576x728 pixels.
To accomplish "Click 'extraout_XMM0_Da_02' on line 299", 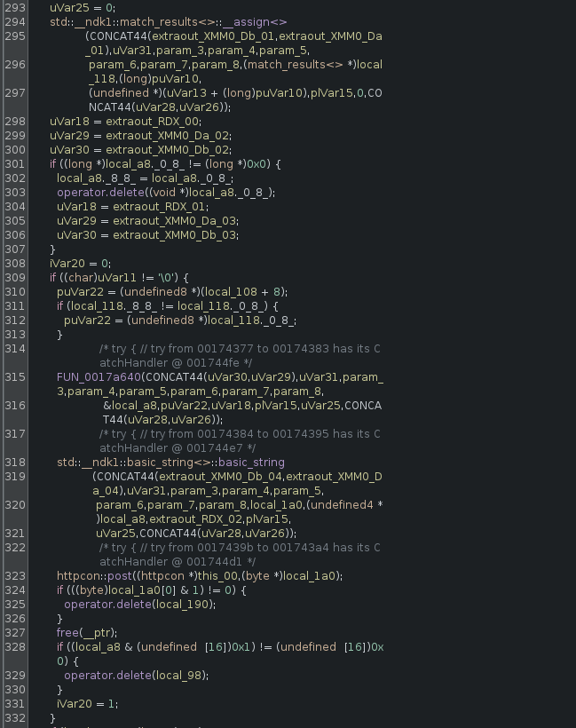I will pos(168,136).
